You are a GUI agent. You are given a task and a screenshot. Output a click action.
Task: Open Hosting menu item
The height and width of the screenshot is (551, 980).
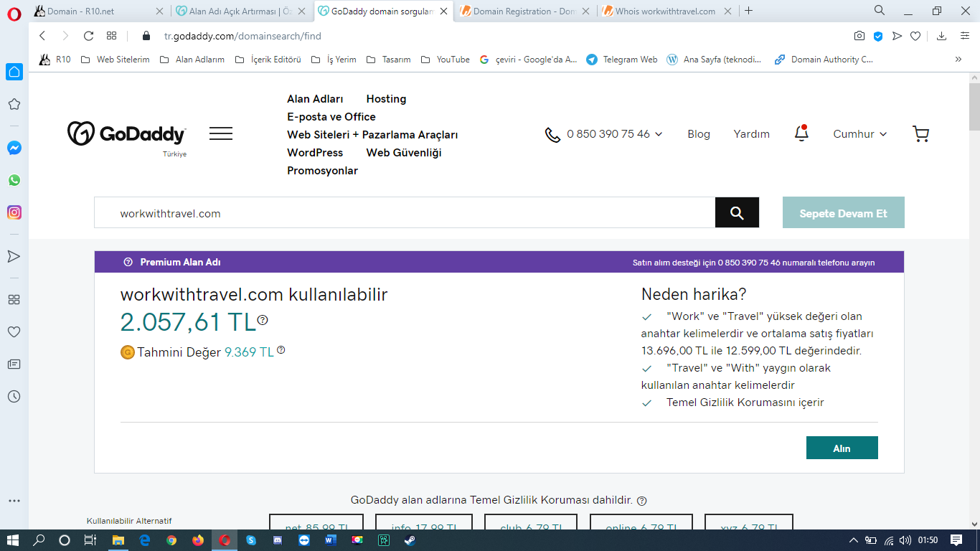(x=386, y=99)
